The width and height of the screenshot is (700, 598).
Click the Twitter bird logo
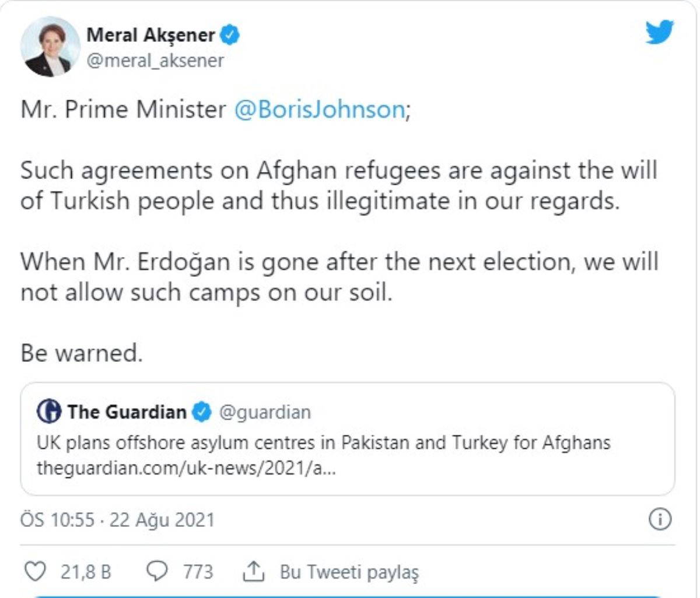[x=660, y=32]
